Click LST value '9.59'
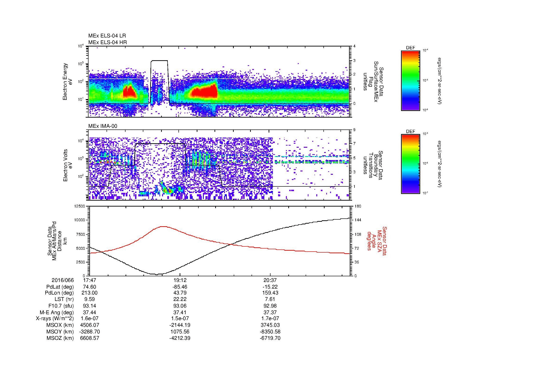 tap(90, 299)
